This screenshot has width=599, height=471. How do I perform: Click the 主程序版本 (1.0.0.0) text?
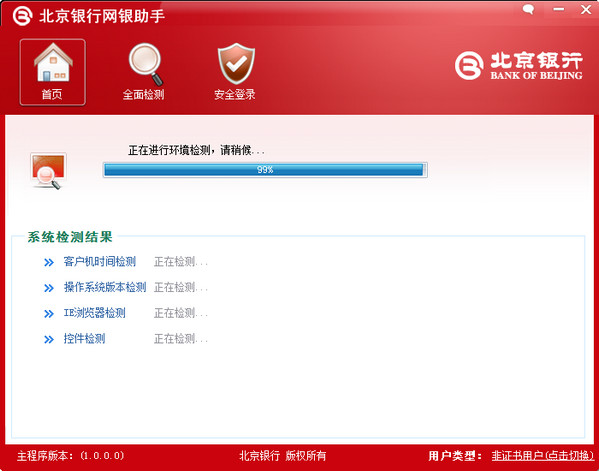click(x=71, y=455)
